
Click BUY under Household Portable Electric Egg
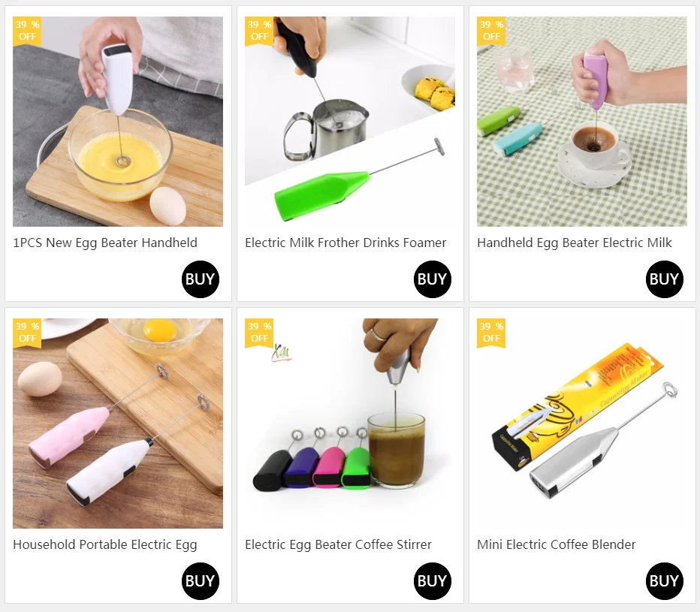(201, 580)
